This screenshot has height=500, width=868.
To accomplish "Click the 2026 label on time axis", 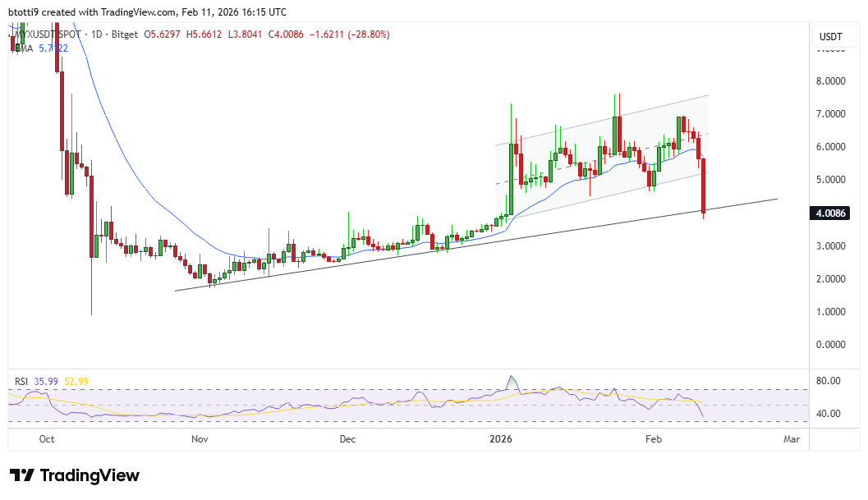I will [x=500, y=439].
